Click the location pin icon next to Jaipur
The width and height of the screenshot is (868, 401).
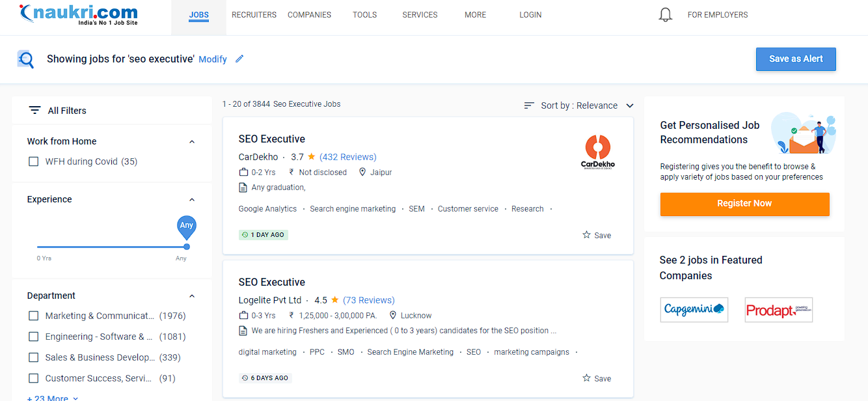(x=362, y=172)
